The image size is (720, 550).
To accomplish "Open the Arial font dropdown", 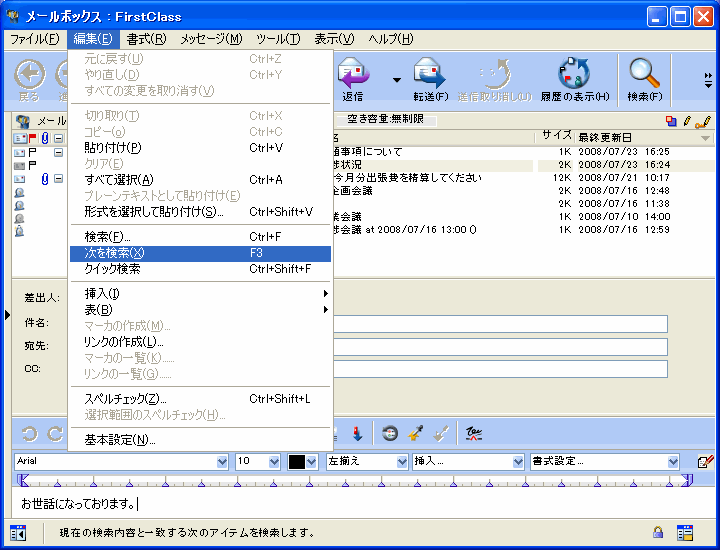I will click(x=222, y=462).
